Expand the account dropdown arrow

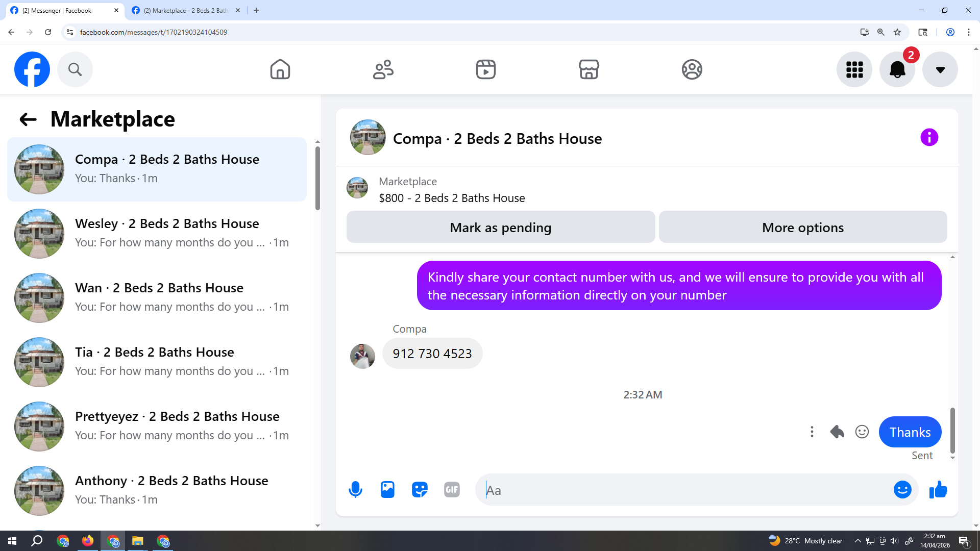[940, 69]
